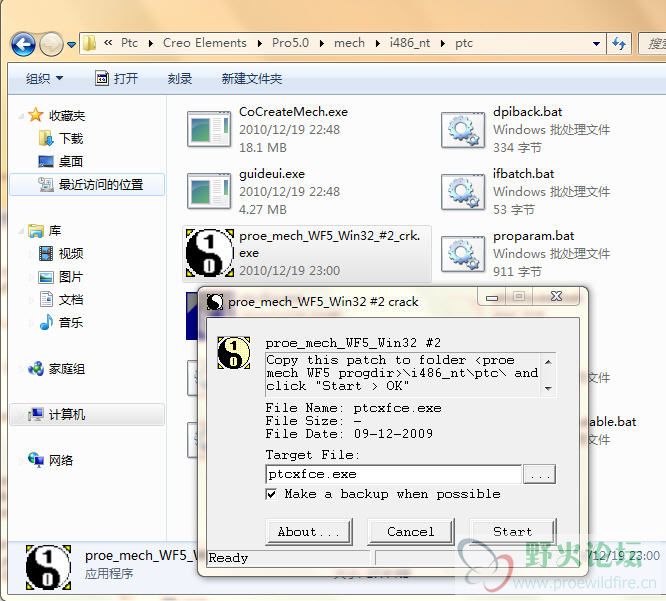The height and width of the screenshot is (601, 666).
Task: Click the 音乐 note icon
Action: point(46,322)
